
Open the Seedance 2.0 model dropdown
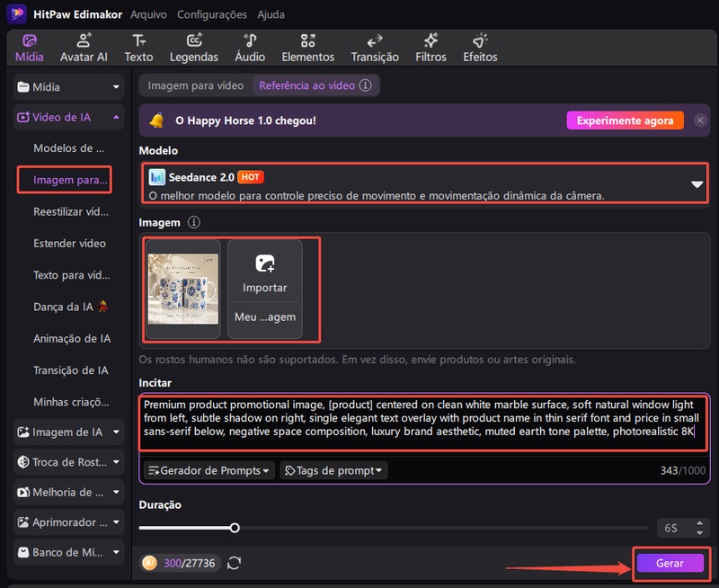coord(424,183)
